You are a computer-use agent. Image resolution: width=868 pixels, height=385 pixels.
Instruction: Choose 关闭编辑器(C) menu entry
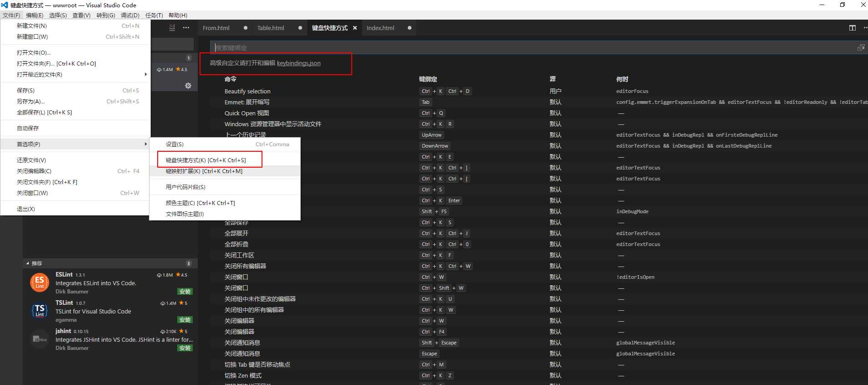click(75, 171)
